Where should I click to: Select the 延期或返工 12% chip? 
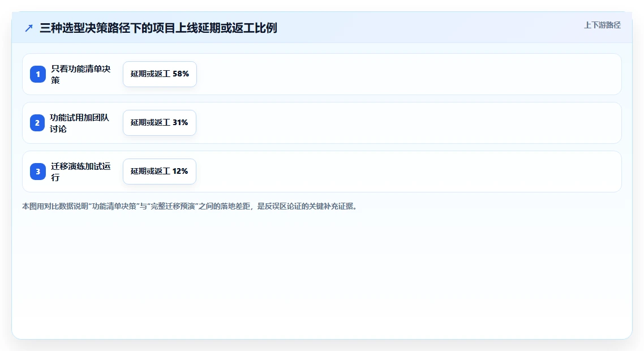160,171
